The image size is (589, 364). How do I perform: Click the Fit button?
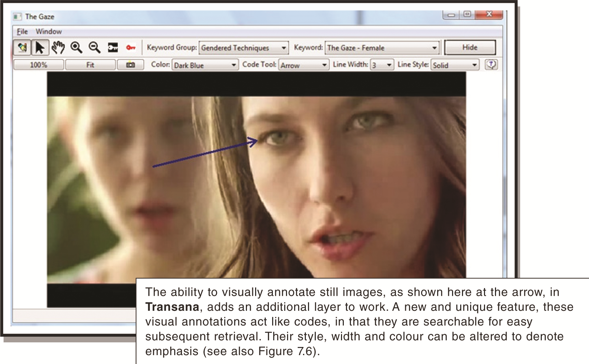[90, 65]
